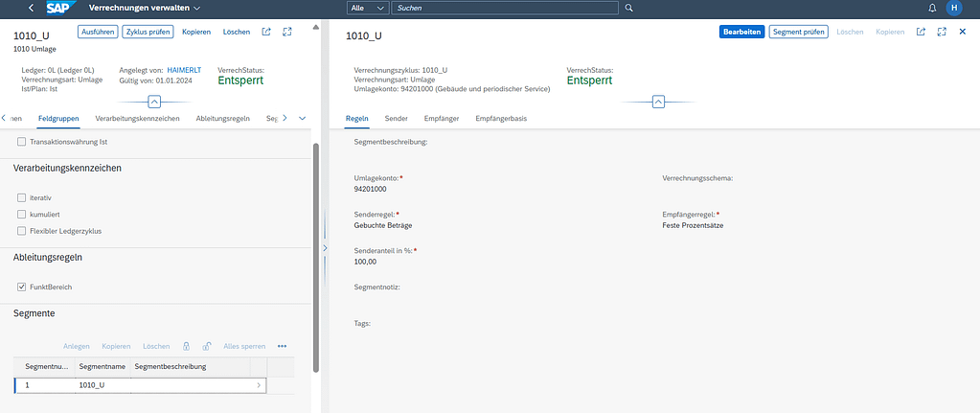This screenshot has width=980, height=413.
Task: Open the tab overflow dropdown chevron
Action: click(303, 118)
